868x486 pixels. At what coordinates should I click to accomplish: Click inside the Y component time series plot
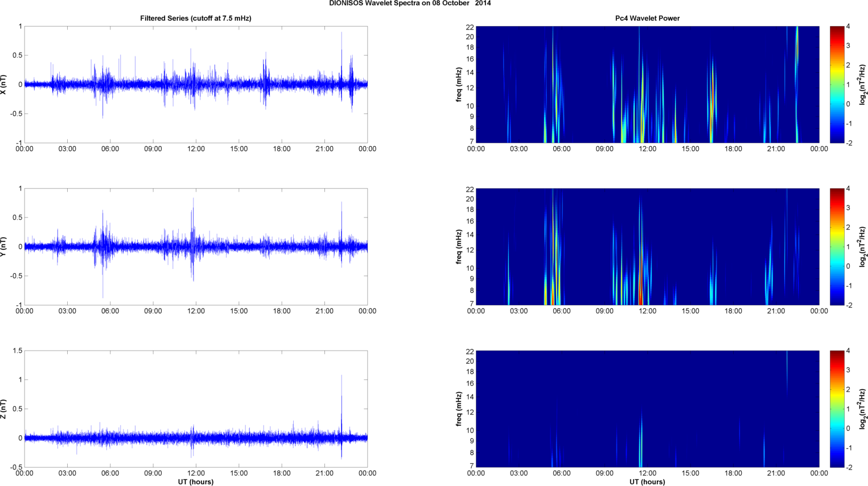coord(196,246)
